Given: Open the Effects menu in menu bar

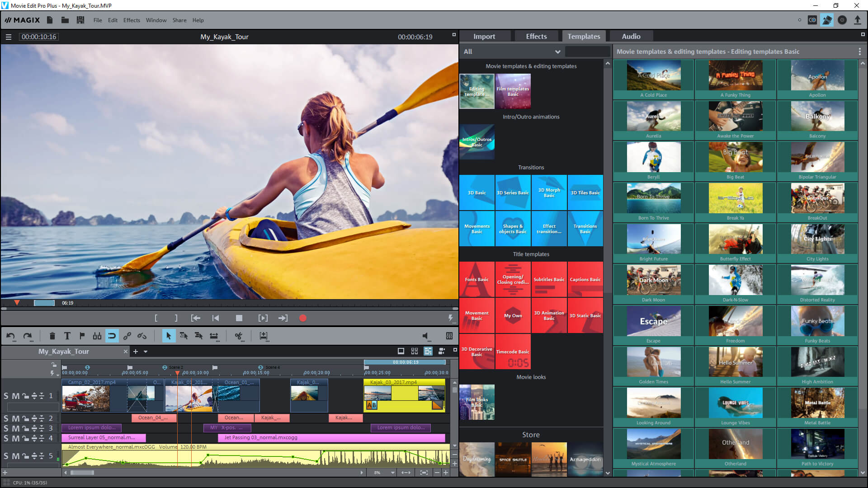Looking at the screenshot, I should tap(132, 20).
